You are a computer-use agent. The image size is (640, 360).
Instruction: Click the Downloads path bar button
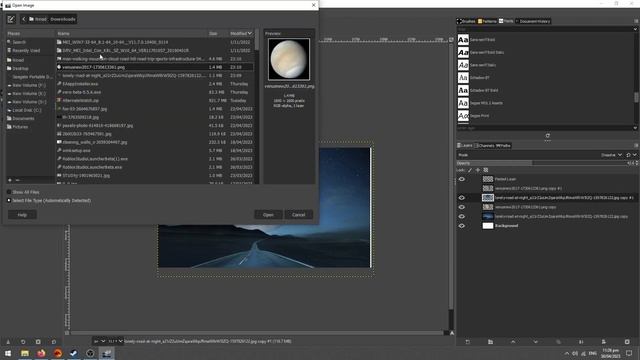63,19
